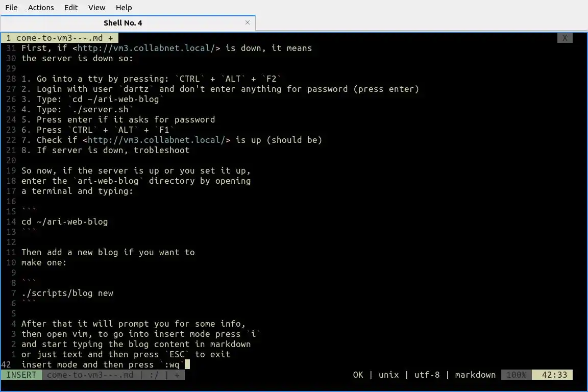
Task: Click the text './scripts/blog new'
Action: point(67,293)
